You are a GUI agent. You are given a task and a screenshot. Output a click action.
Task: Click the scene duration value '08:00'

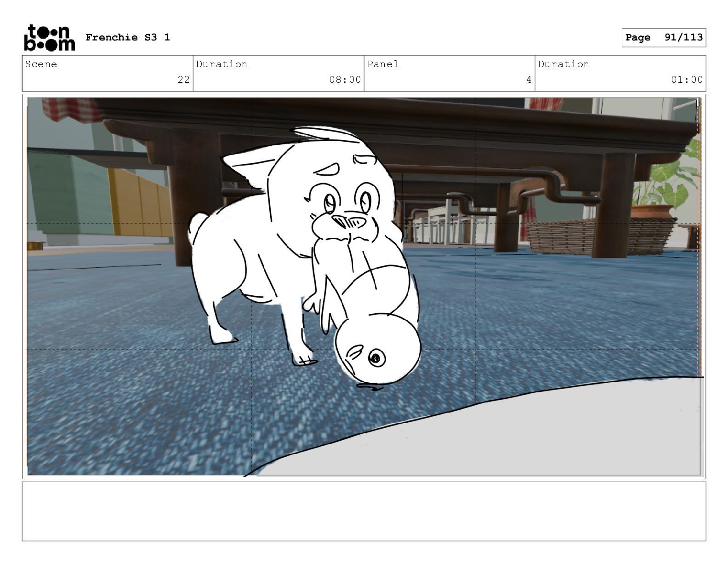click(x=345, y=80)
